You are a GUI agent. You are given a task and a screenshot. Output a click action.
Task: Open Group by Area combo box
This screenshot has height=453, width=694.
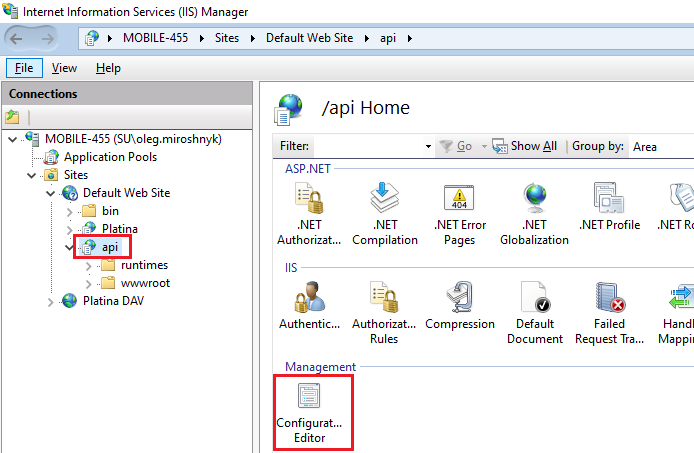click(x=662, y=147)
